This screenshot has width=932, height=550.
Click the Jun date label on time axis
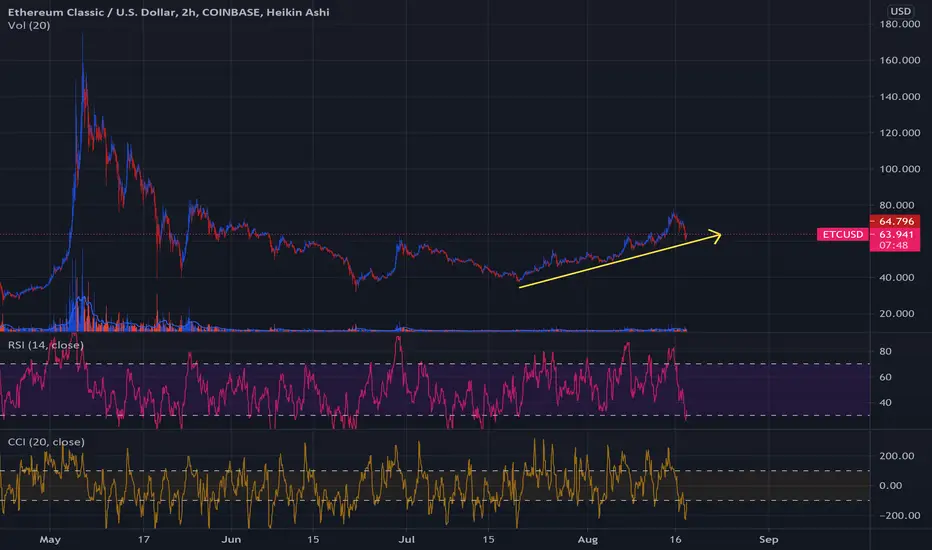(231, 540)
